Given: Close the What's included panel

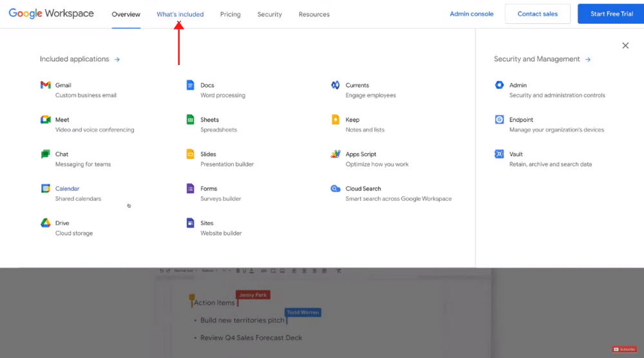Looking at the screenshot, I should tap(625, 46).
